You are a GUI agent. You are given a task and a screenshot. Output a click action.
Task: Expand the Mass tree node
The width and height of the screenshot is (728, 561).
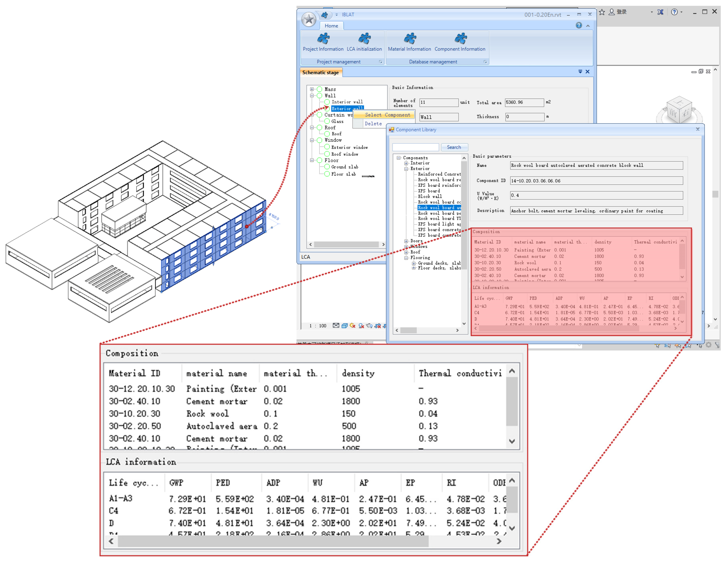[312, 89]
